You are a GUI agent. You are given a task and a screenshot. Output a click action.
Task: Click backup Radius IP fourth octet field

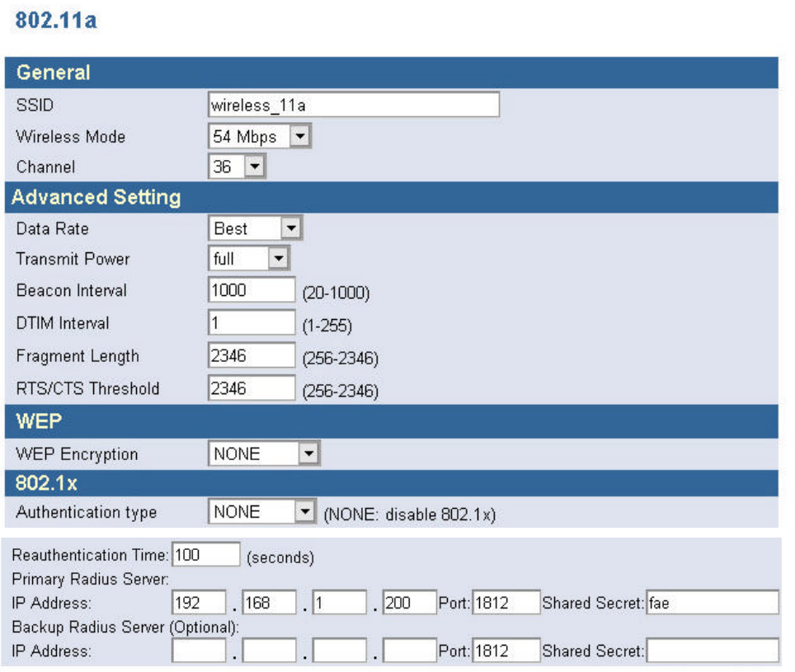410,651
